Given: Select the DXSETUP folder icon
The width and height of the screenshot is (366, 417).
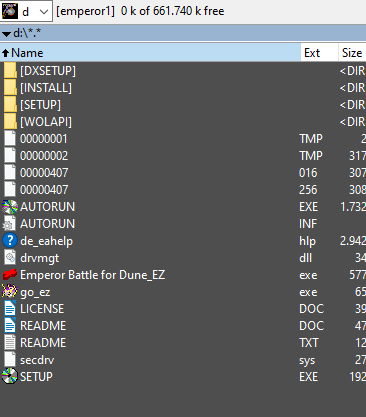Looking at the screenshot, I should pyautogui.click(x=10, y=71).
